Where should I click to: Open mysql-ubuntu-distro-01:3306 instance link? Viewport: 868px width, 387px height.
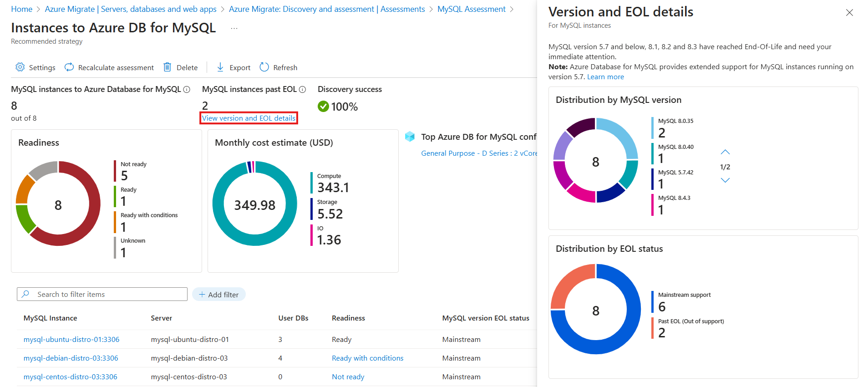click(71, 340)
